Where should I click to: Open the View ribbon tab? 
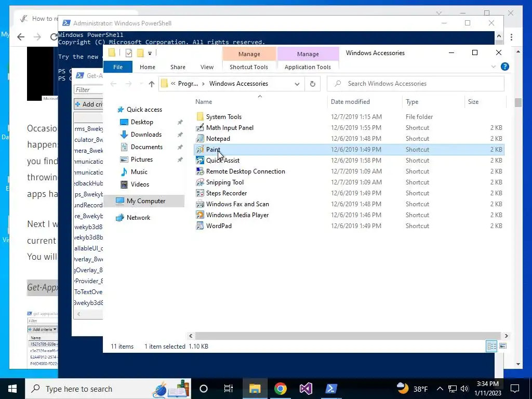[x=207, y=67]
